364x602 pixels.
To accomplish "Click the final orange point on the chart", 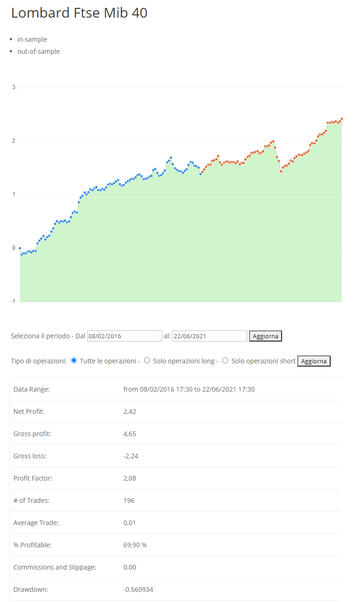I will (342, 119).
